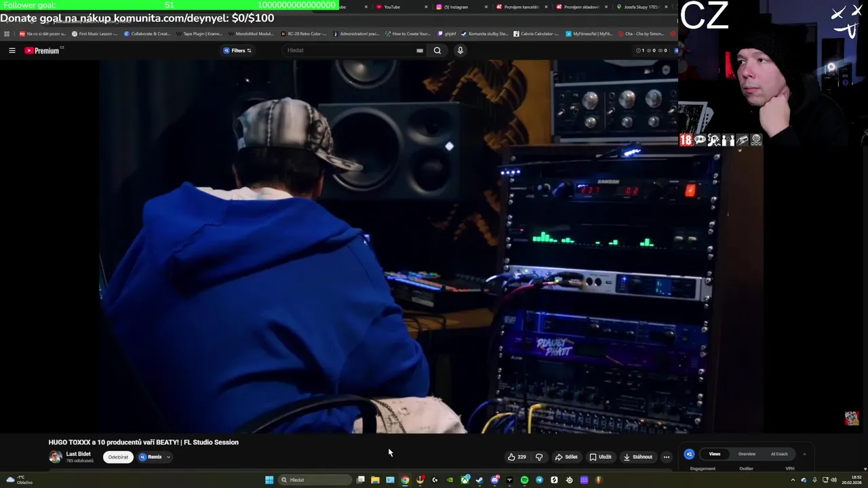
Task: Open the weather widget on the taskbar
Action: click(19, 480)
